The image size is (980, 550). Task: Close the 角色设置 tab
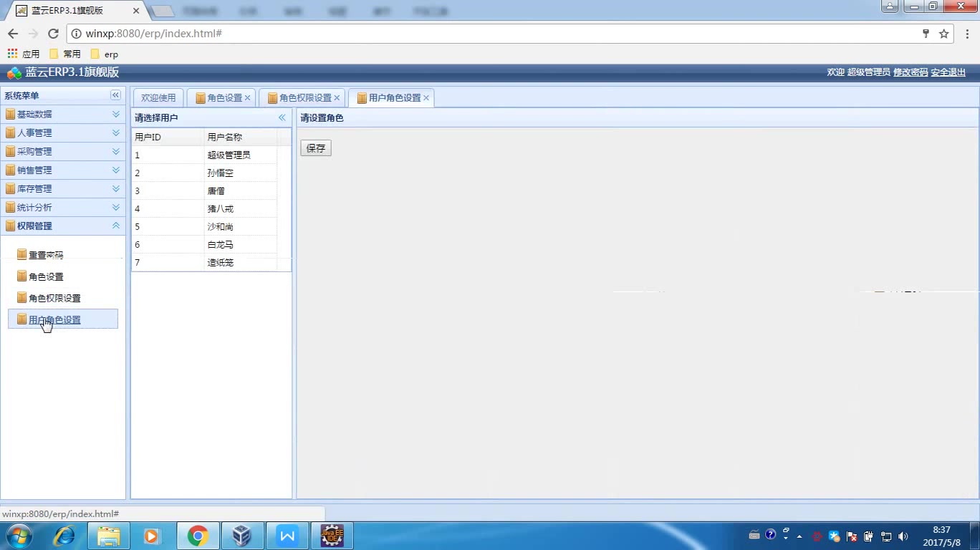click(248, 98)
